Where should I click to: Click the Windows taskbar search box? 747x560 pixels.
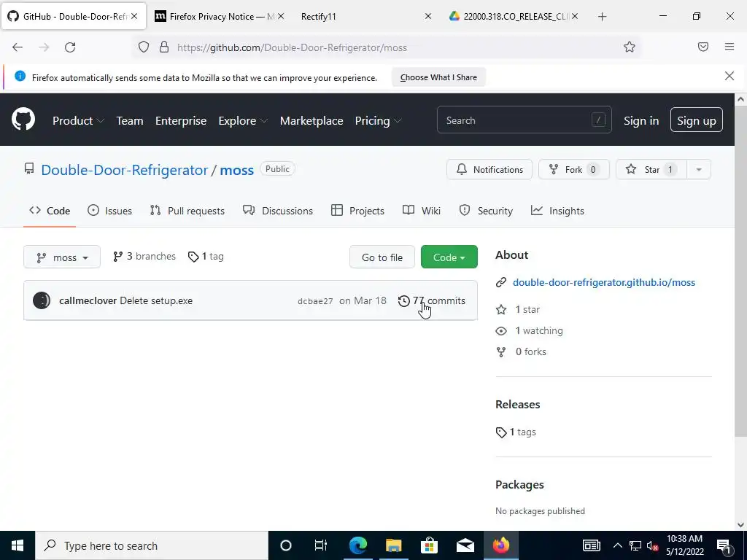152,545
